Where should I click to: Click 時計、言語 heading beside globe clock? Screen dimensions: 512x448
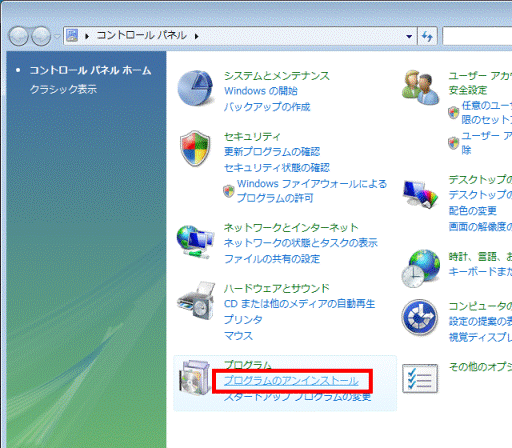pyautogui.click(x=480, y=257)
